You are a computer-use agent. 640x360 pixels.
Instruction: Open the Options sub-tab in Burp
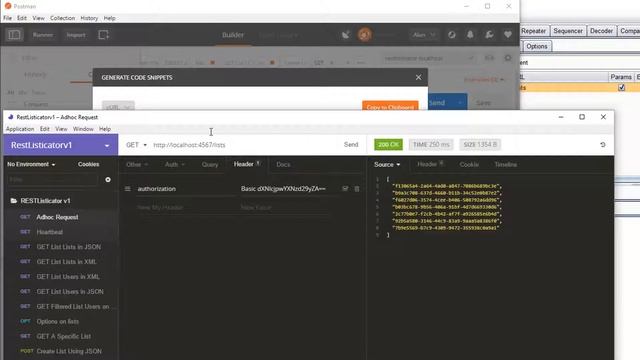pos(537,46)
